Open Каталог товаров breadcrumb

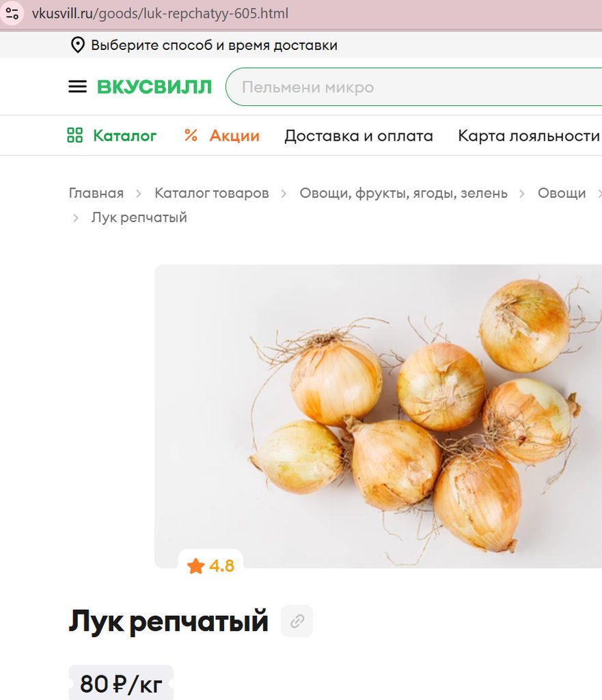click(212, 193)
